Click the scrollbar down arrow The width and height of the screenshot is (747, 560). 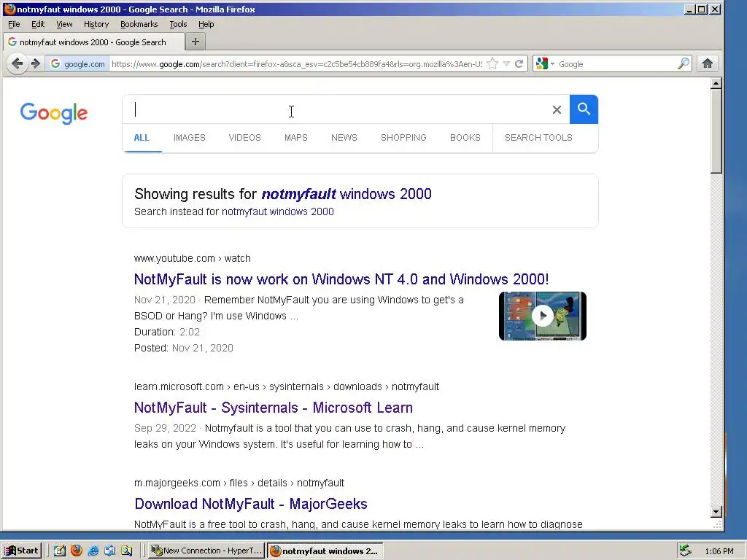tap(716, 512)
